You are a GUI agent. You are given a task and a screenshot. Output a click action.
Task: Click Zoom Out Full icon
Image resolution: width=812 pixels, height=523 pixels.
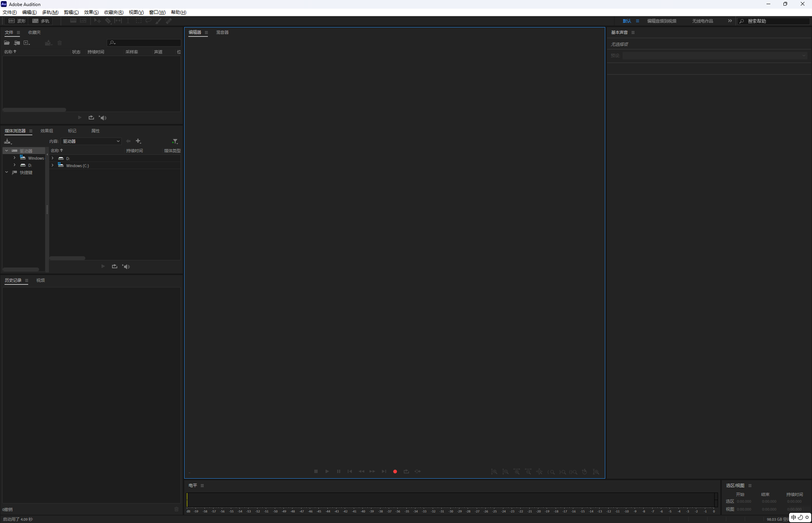[539, 472]
